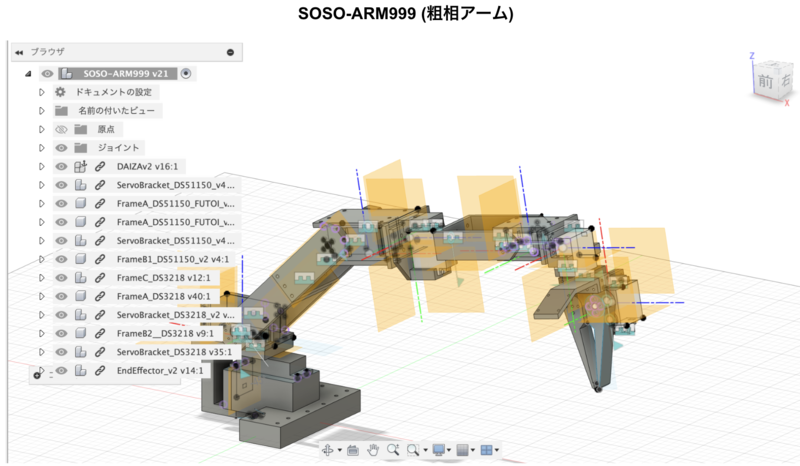Select EndEffector_v2 v14:1 in browser
Viewport: 800px width, 466px height.
coord(160,371)
